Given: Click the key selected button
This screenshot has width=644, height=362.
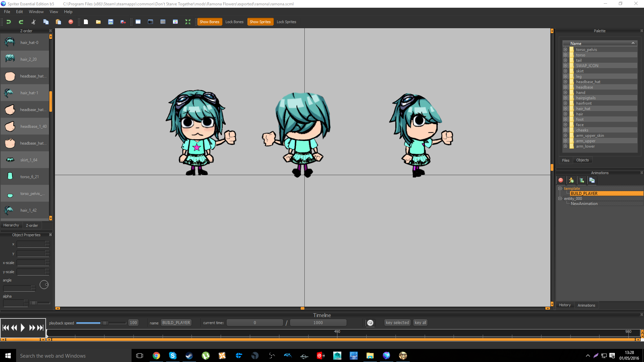Looking at the screenshot, I should click(x=397, y=323).
